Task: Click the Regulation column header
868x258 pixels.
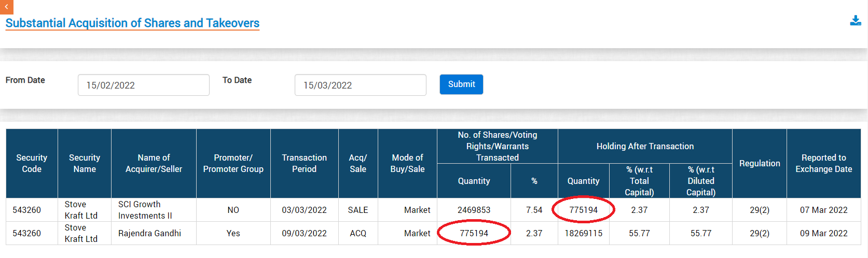Action: click(759, 163)
